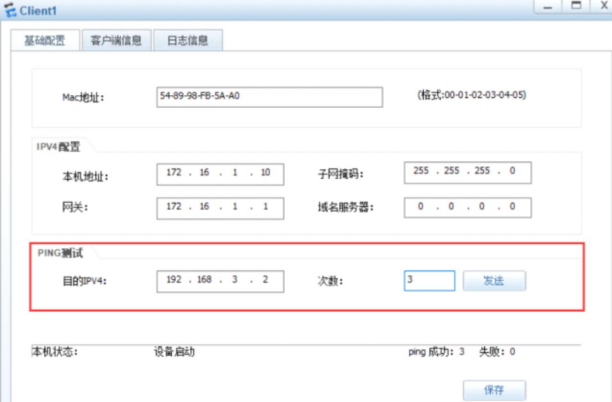Click the 子网掩码 label
The image size is (612, 402).
tap(340, 174)
